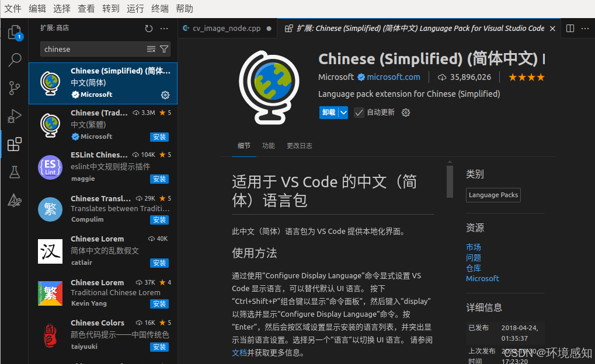Viewport: 595px width, 364px height.
Task: Open the Explorer view in activity bar
Action: tap(15, 32)
